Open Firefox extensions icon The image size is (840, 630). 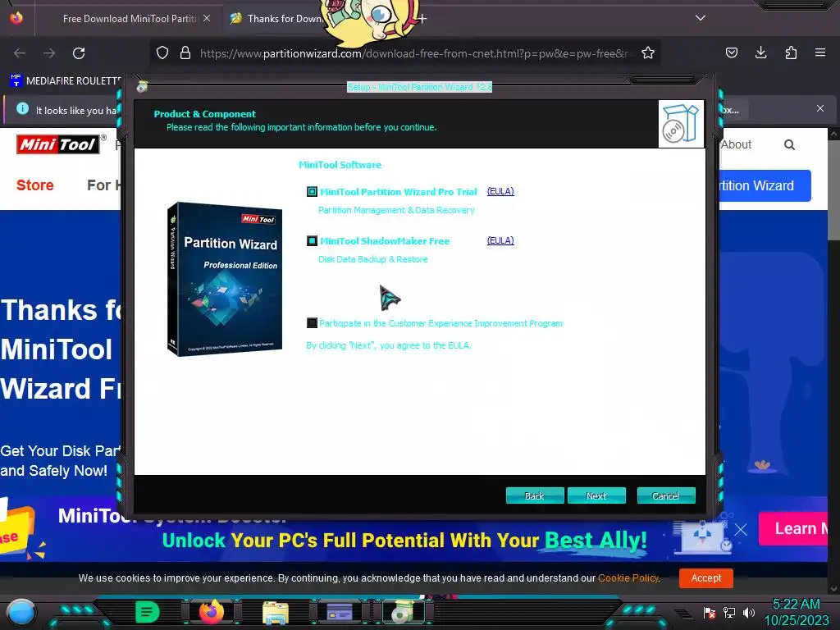click(791, 52)
